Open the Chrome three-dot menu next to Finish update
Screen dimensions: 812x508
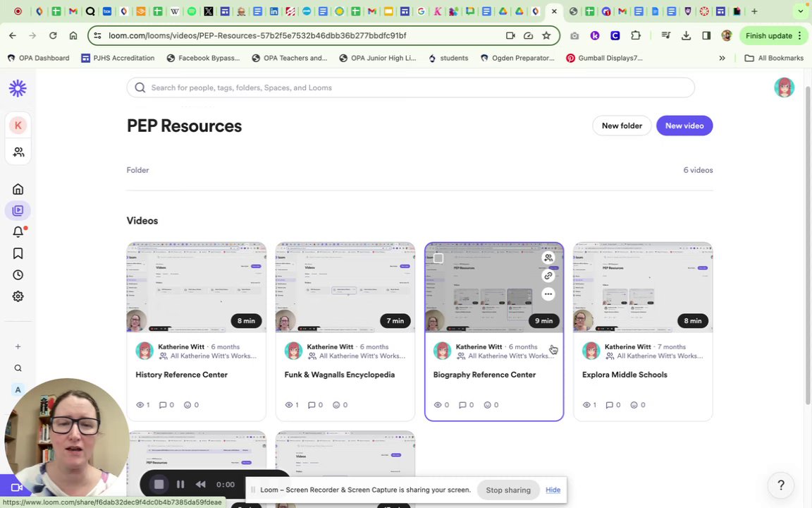pos(799,35)
